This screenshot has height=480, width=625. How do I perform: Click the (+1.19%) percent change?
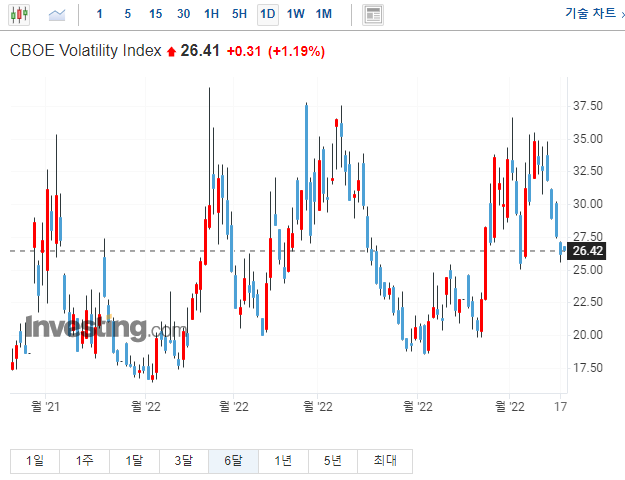point(297,51)
